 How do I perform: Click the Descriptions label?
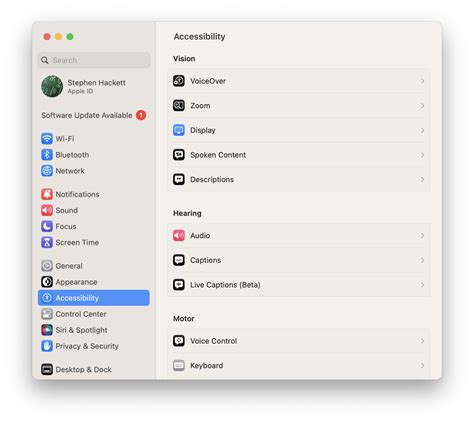coord(212,180)
